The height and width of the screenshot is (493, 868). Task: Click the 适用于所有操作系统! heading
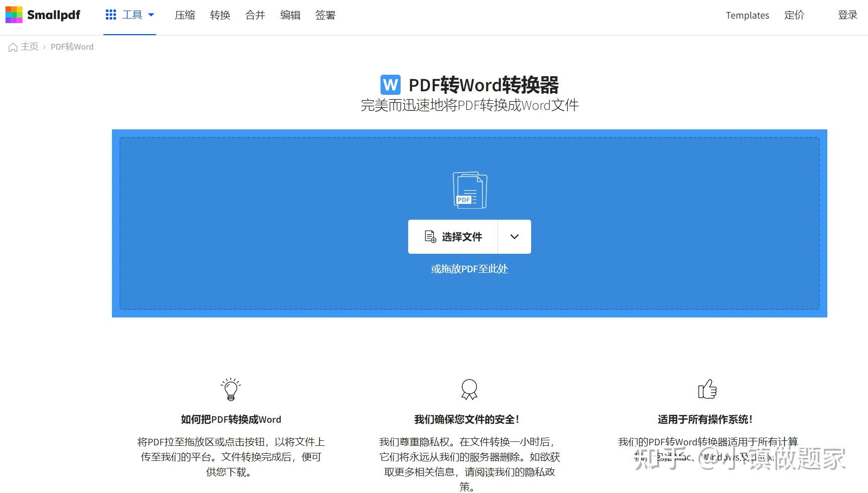click(x=705, y=419)
